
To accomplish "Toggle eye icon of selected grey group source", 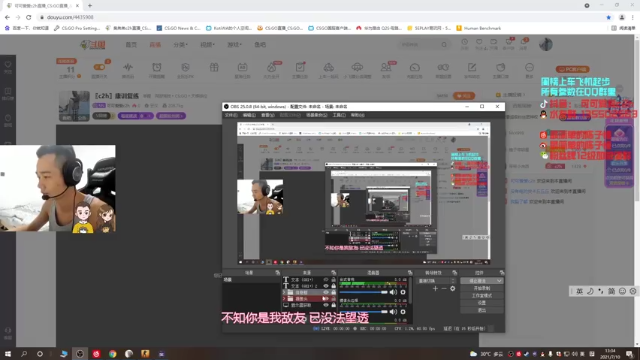I will click(x=326, y=293).
